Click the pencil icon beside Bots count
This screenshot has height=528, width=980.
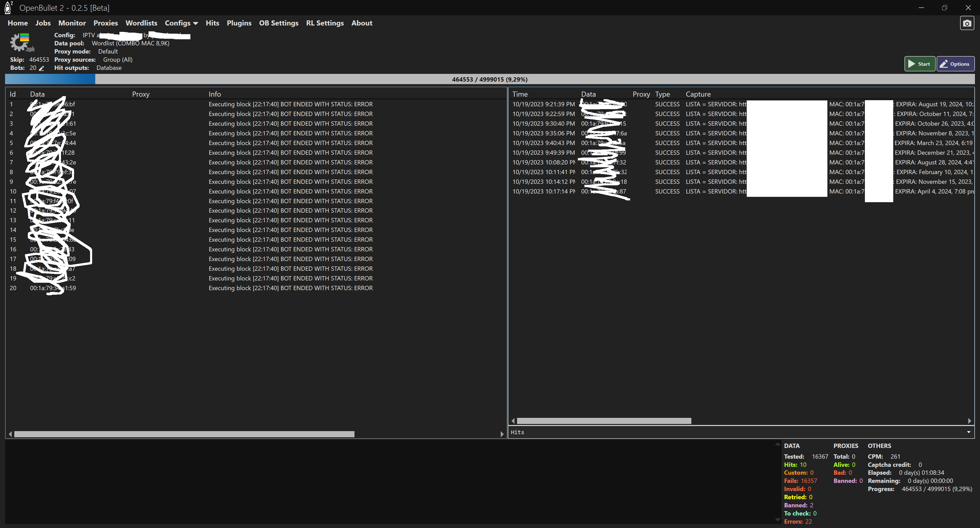point(42,68)
